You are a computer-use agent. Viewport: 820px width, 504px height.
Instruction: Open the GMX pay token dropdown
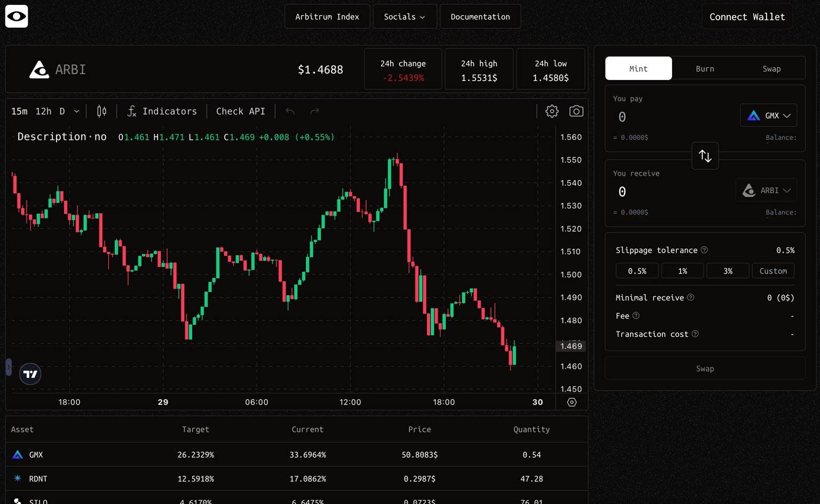click(769, 115)
